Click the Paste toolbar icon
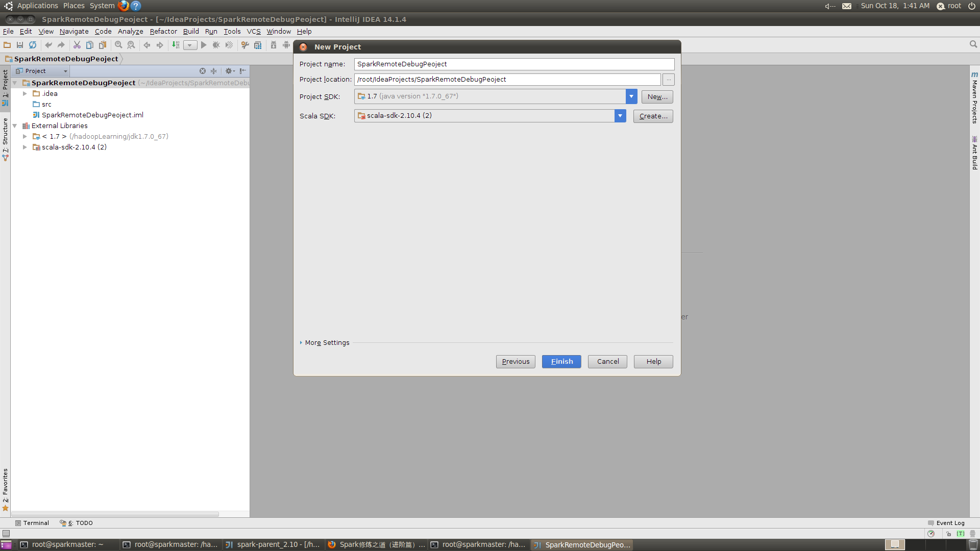The width and height of the screenshot is (980, 551). click(x=103, y=45)
